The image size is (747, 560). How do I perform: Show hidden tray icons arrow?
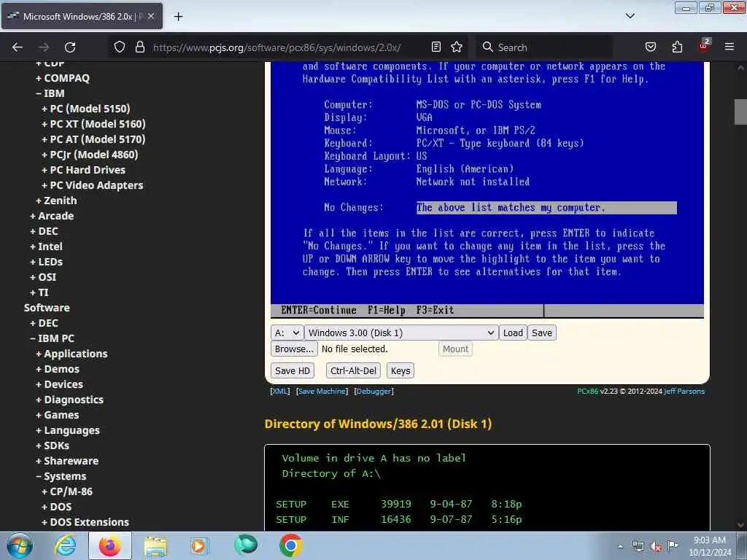[620, 547]
